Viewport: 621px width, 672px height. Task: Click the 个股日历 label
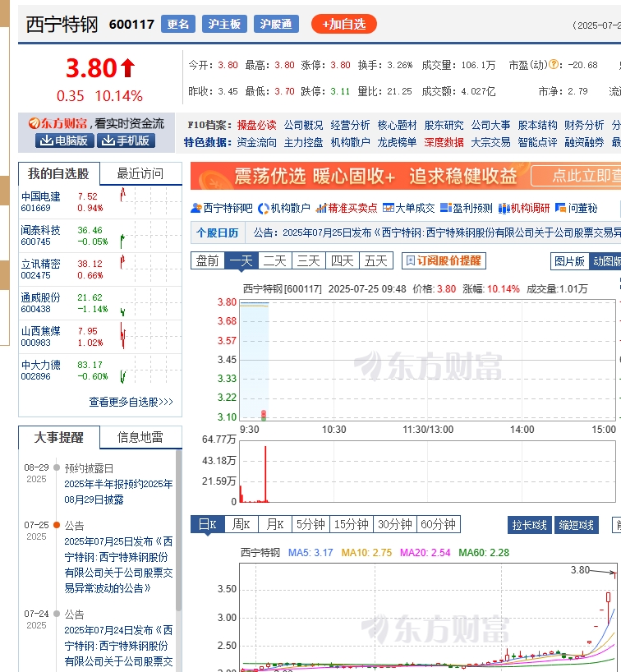218,232
